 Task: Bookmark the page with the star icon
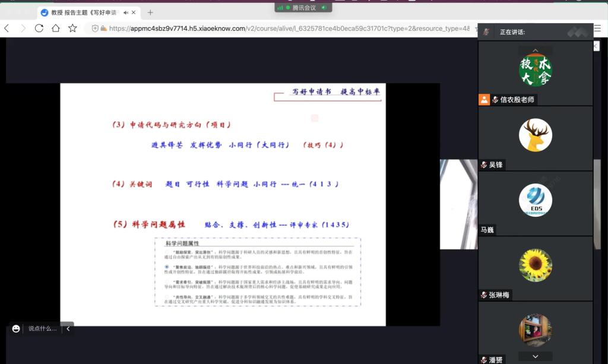click(x=72, y=28)
